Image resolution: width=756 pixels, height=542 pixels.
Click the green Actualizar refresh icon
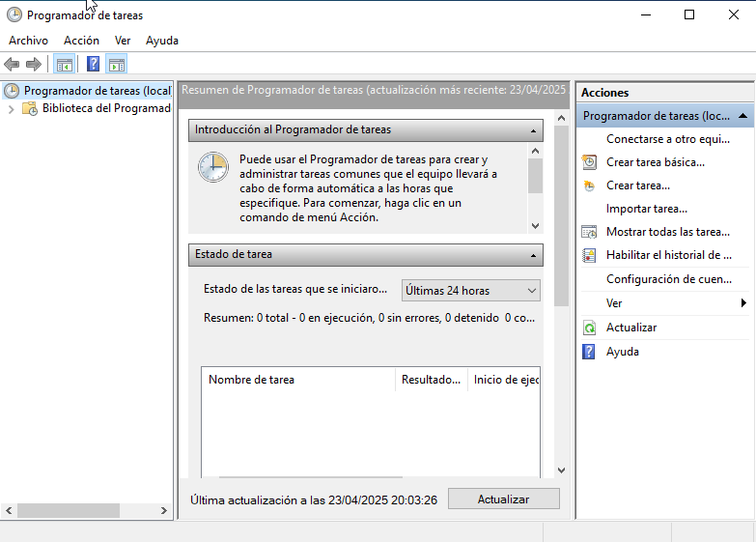click(589, 328)
